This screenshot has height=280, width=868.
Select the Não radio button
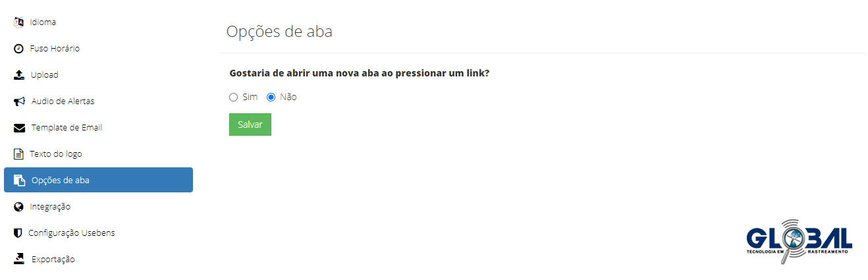click(x=271, y=98)
